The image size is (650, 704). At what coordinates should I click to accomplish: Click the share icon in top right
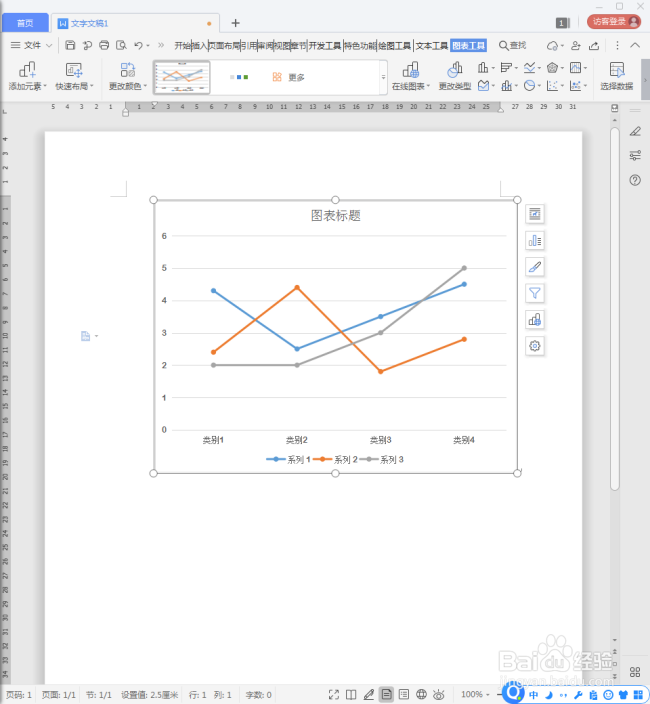point(594,45)
